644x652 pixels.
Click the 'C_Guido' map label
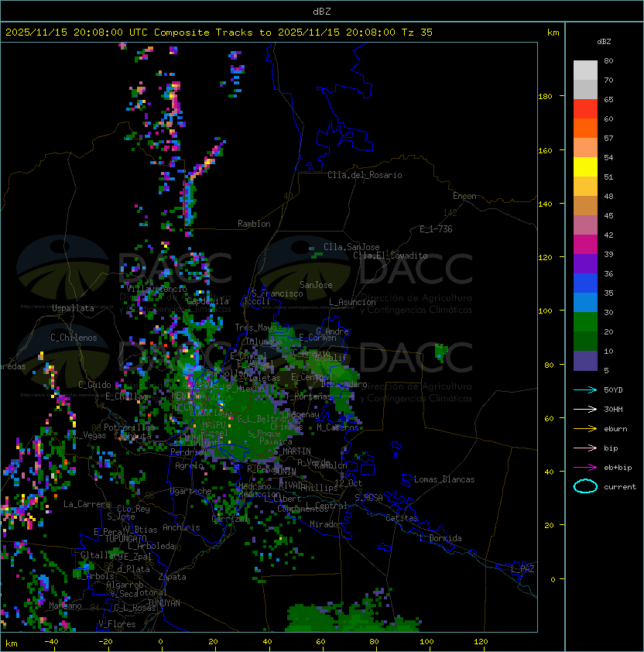pos(94,385)
